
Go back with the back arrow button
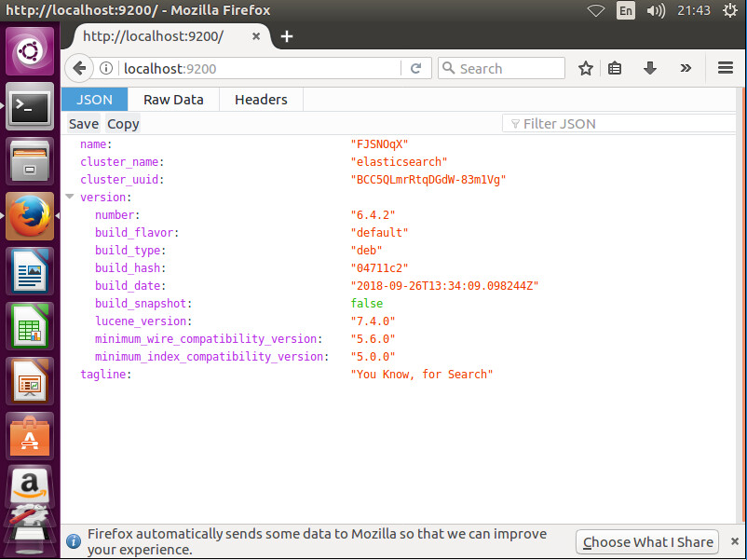tap(79, 68)
